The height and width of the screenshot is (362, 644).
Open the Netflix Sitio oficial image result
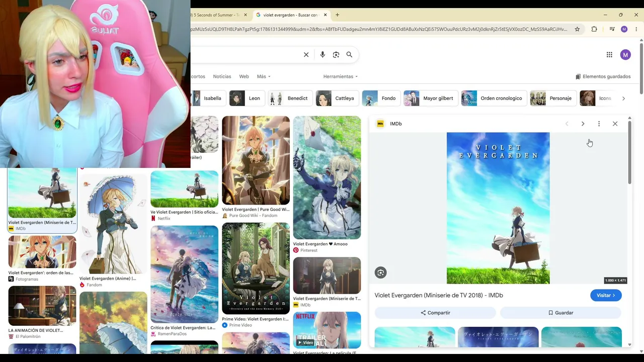tap(184, 189)
